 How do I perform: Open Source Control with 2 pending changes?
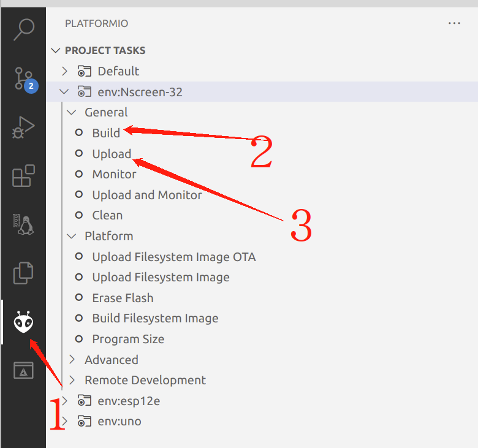coord(23,78)
